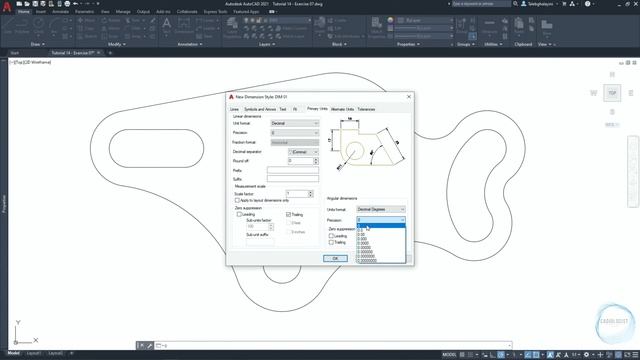Click OK in the dimension style dialog

(x=335, y=258)
